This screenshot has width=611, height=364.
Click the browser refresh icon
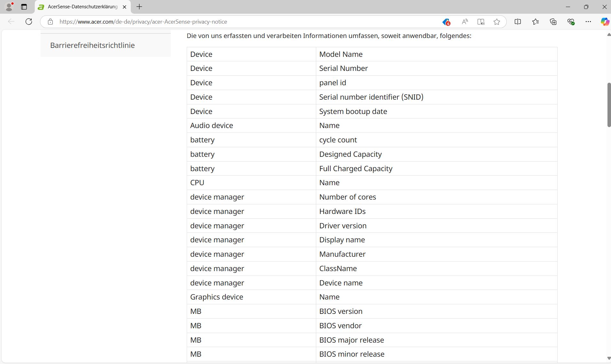29,22
